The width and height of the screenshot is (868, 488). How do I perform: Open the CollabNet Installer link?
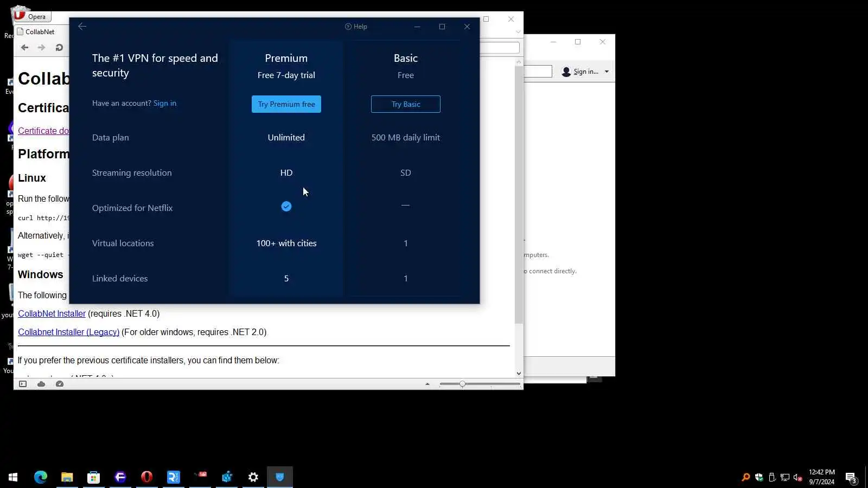point(52,313)
